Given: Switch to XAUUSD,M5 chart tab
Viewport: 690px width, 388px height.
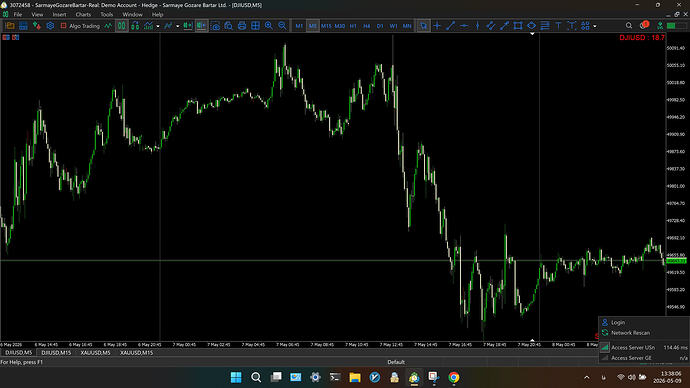Looking at the screenshot, I should pos(95,353).
